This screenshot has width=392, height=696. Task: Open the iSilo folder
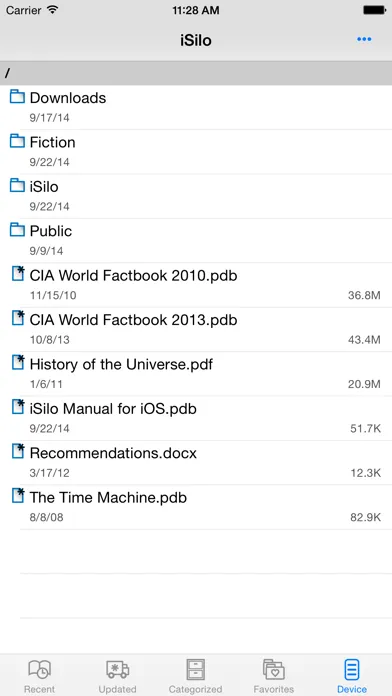tap(196, 196)
